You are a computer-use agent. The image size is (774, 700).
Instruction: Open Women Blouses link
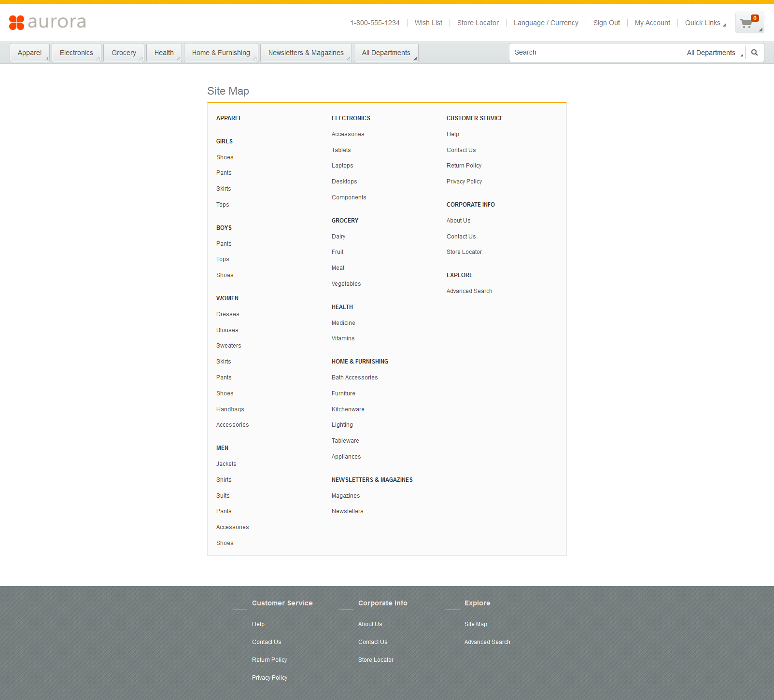click(227, 330)
